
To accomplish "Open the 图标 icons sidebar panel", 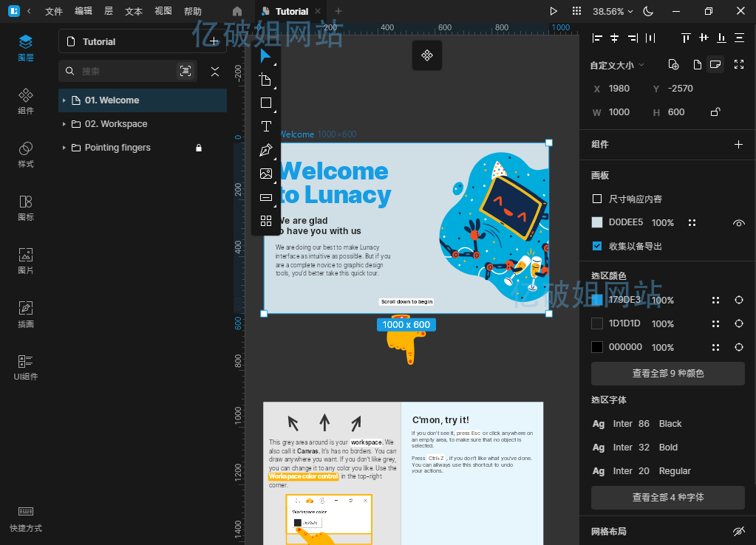I will point(26,208).
